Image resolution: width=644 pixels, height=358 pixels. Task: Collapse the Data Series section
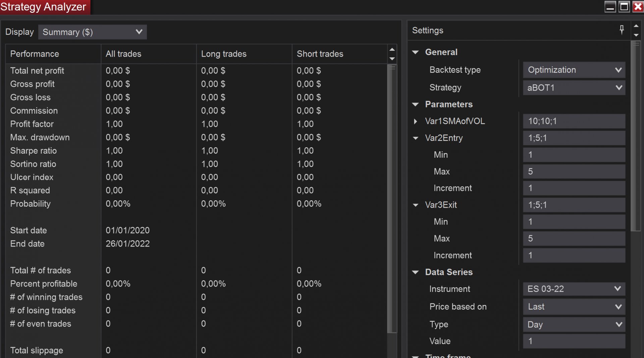[416, 272]
